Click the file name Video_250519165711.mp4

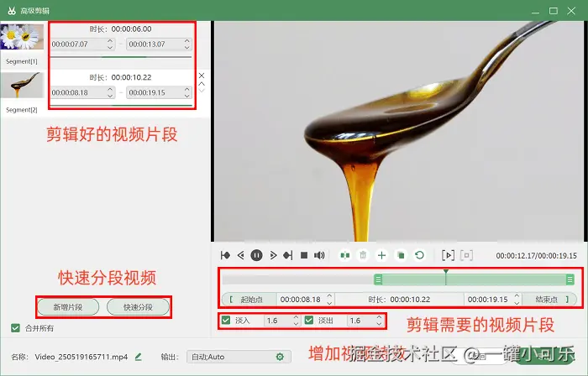pyautogui.click(x=81, y=357)
